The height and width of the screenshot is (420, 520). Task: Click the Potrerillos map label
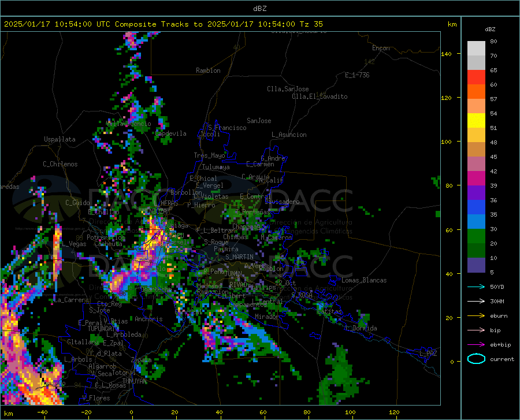(x=106, y=237)
